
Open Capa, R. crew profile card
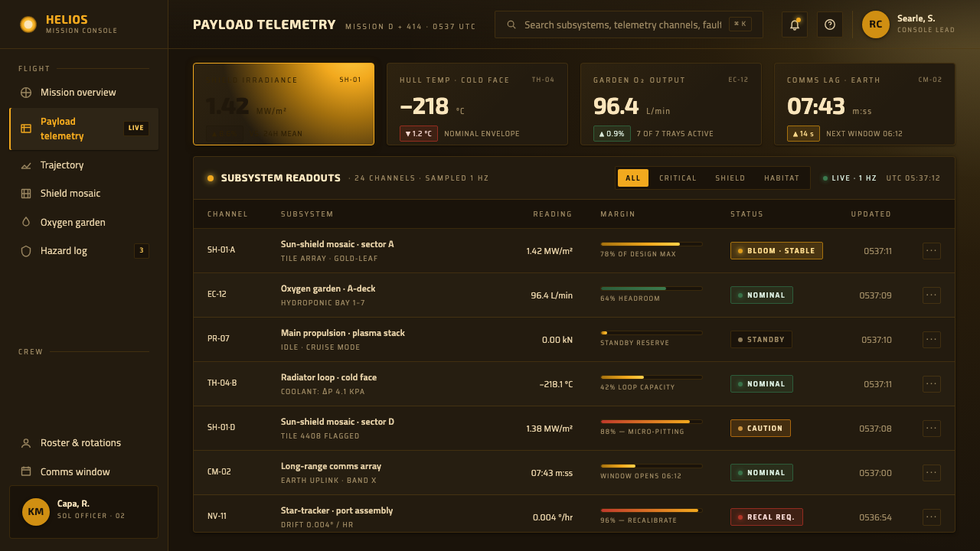(83, 512)
